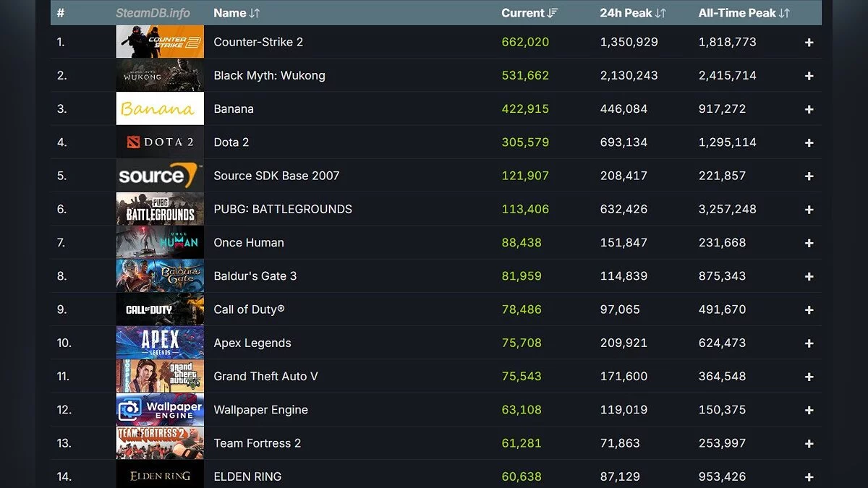This screenshot has width=868, height=488.
Task: Select all-time peak value 875,343
Action: coord(722,275)
